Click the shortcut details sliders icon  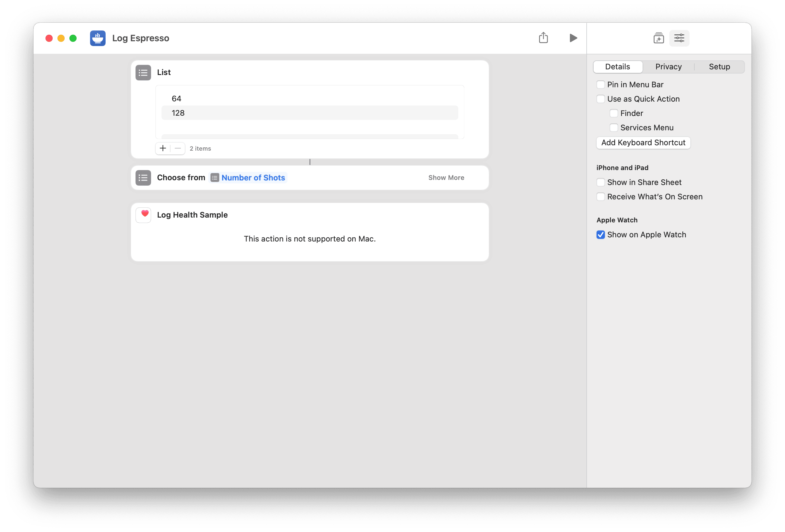point(679,38)
